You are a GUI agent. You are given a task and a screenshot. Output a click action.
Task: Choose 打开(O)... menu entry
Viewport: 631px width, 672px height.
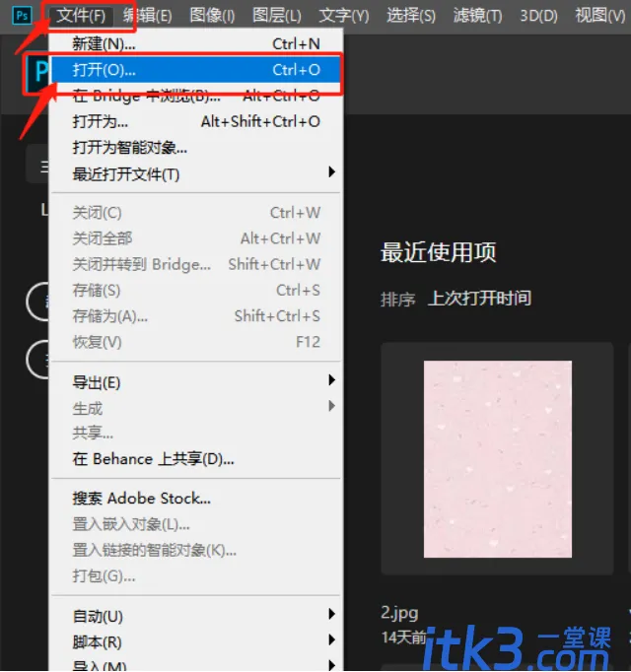point(196,70)
